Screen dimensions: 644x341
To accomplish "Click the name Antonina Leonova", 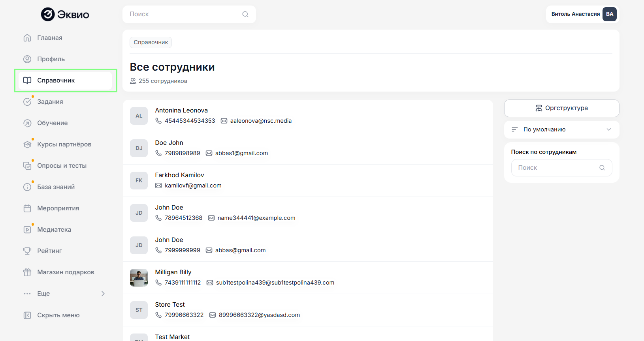I will 181,111.
